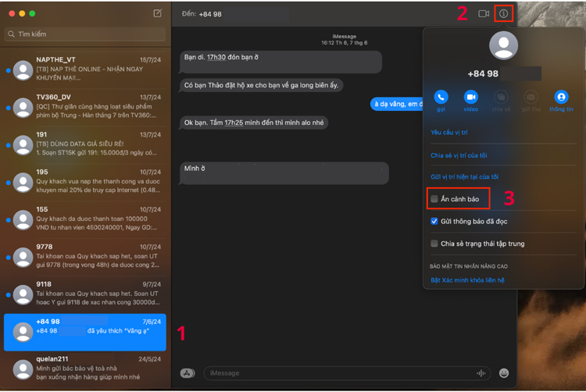Uncheck Gửi thông báo đã đọc
The width and height of the screenshot is (586, 392).
pos(434,221)
